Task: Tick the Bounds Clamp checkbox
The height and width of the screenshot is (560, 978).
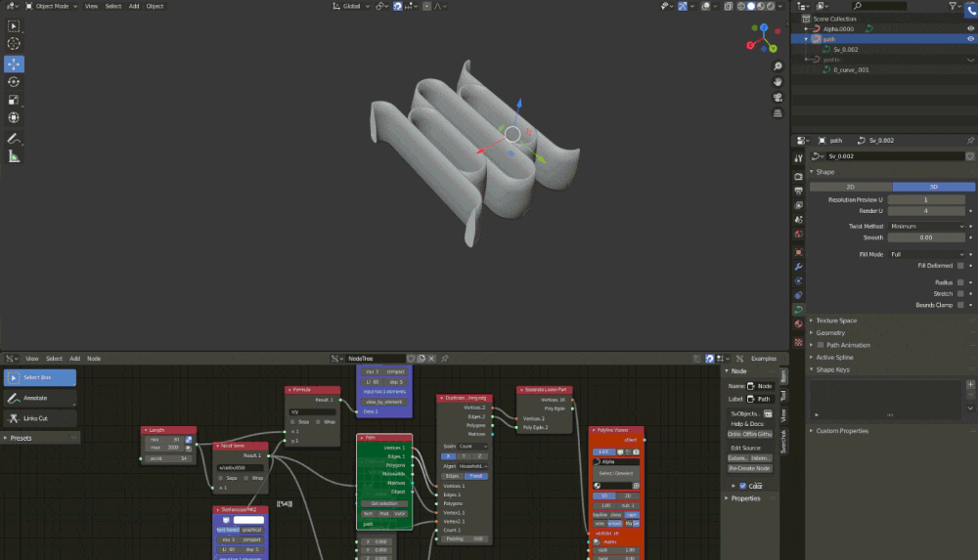Action: point(960,305)
